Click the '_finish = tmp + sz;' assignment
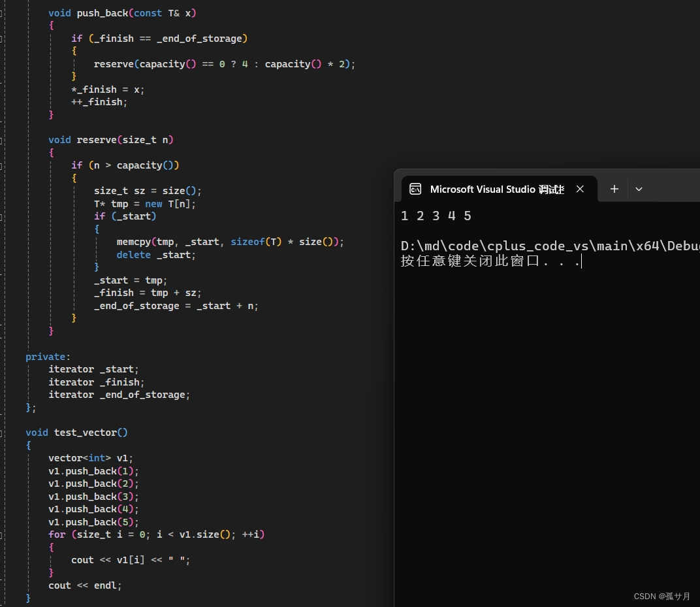The image size is (700, 607). click(x=148, y=293)
